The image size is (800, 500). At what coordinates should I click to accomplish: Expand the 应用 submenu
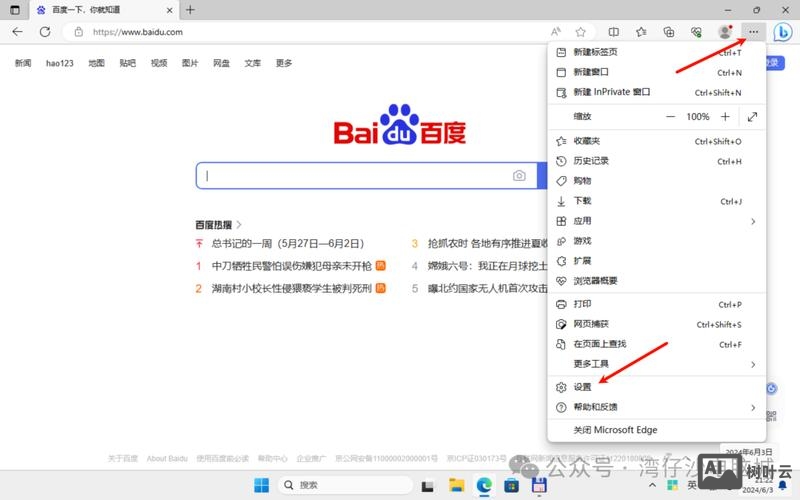pyautogui.click(x=656, y=221)
